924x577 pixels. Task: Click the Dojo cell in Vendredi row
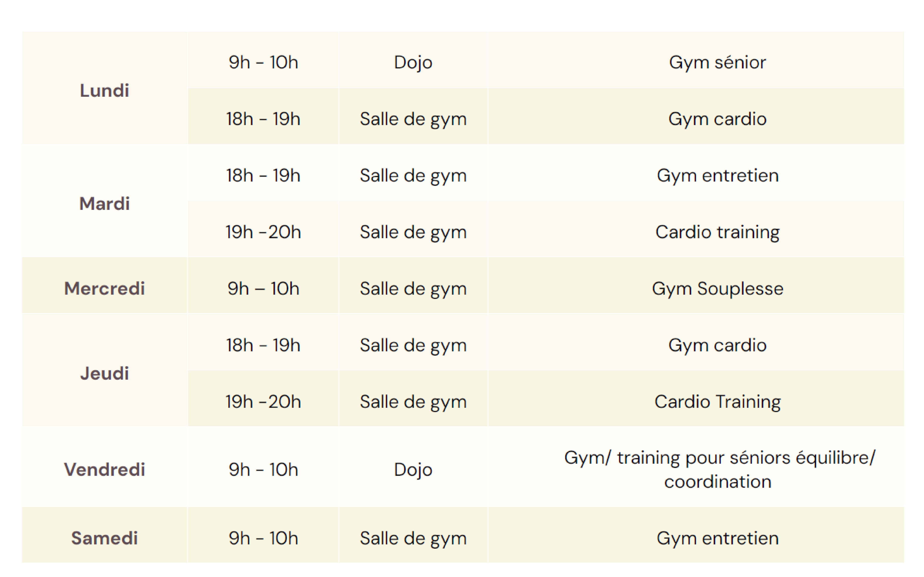(413, 469)
